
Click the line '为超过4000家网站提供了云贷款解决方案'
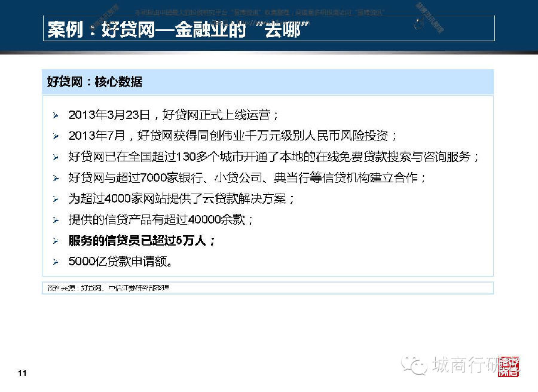(x=182, y=198)
